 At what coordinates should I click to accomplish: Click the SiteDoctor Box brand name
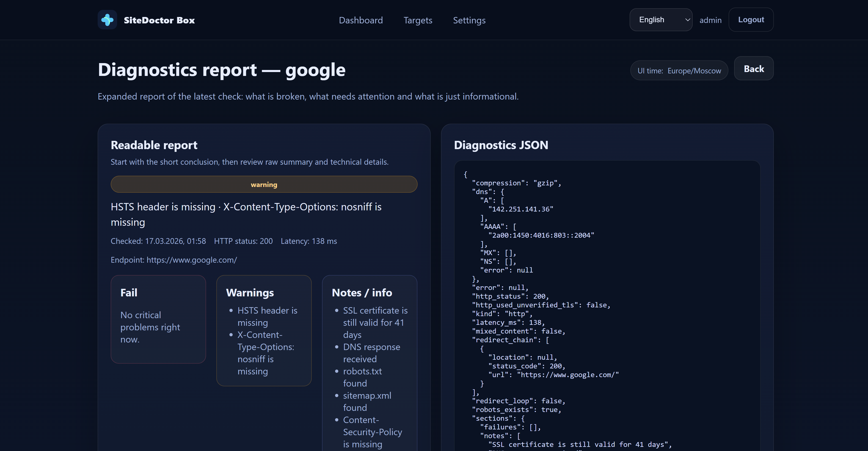159,20
